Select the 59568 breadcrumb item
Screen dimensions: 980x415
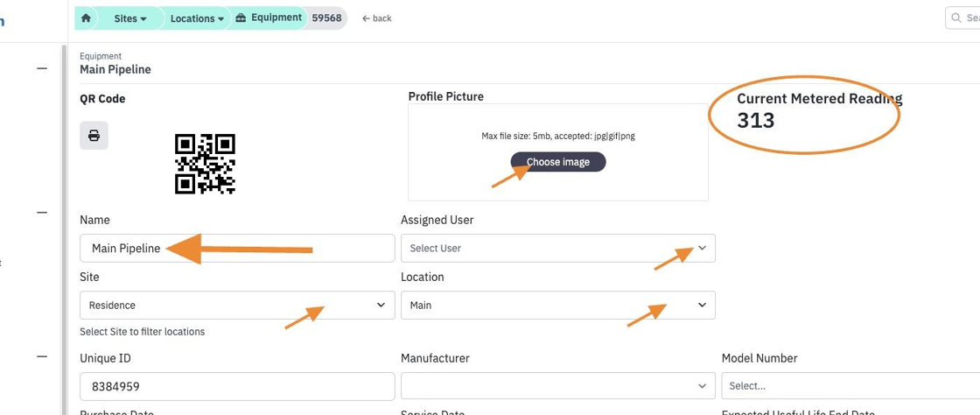point(327,18)
